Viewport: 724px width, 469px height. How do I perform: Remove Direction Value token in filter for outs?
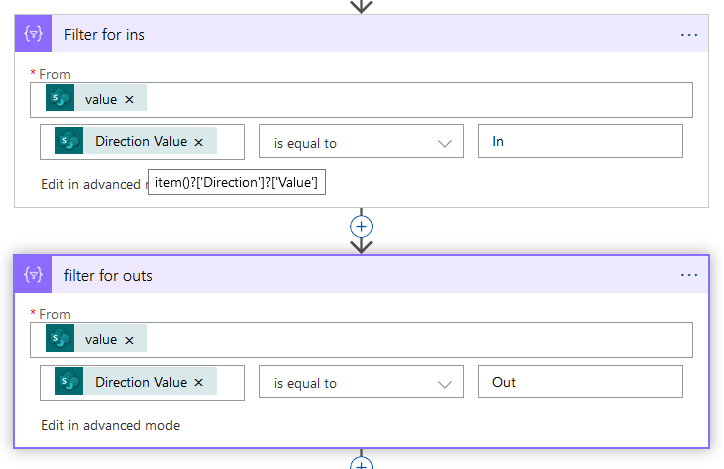(198, 383)
